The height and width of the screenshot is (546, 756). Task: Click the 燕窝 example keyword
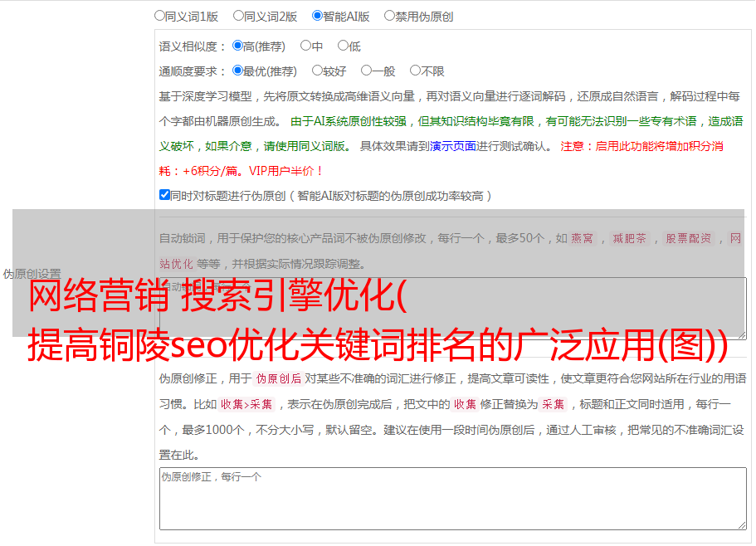click(x=582, y=238)
